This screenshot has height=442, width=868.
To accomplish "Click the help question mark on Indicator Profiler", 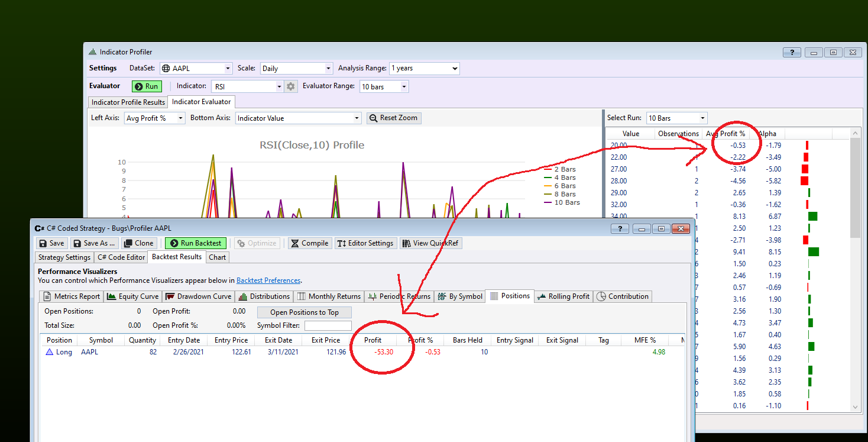I will [791, 52].
